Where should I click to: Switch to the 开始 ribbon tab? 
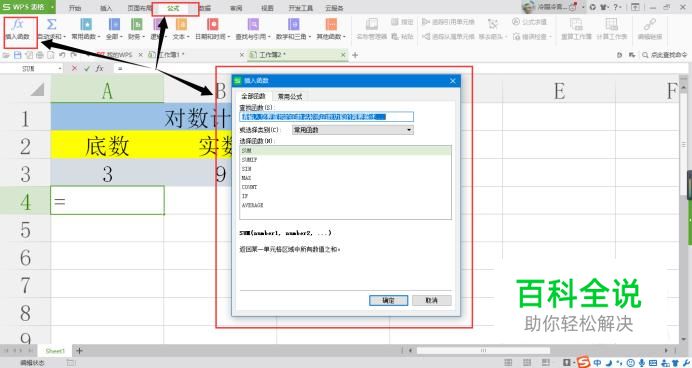click(x=75, y=8)
